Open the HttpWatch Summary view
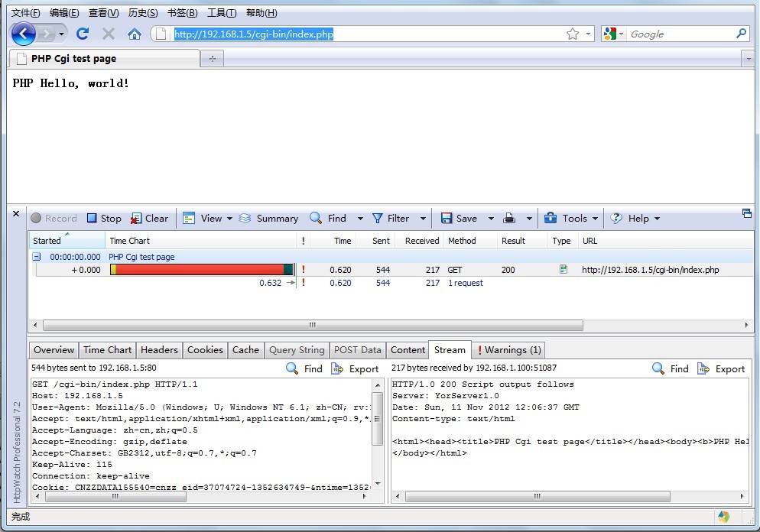Image resolution: width=760 pixels, height=532 pixels. (268, 218)
